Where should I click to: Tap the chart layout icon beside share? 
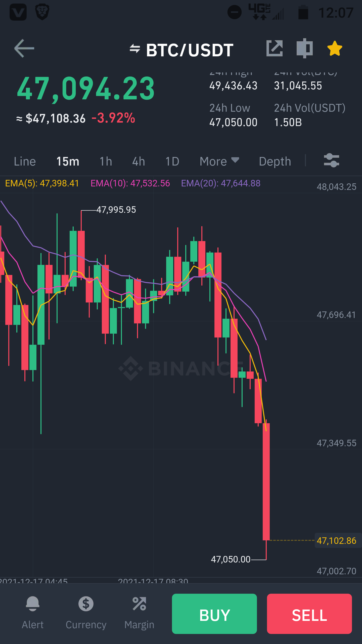click(x=305, y=48)
